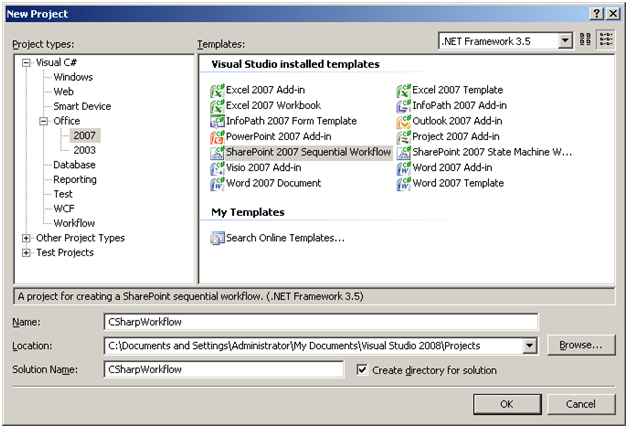Select the 2003 Office project type
Viewport: 628px width, 428px height.
tap(85, 150)
